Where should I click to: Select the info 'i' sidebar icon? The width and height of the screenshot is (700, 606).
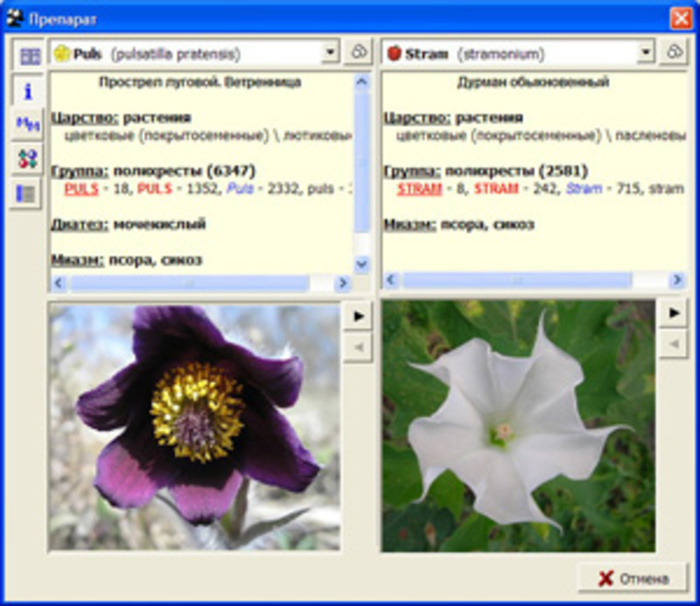click(29, 90)
